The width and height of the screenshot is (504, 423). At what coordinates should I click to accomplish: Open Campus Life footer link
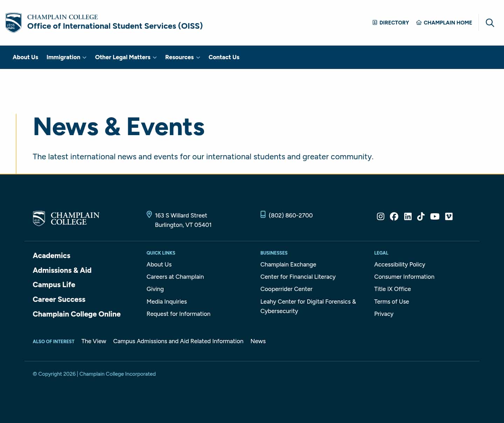click(x=54, y=285)
